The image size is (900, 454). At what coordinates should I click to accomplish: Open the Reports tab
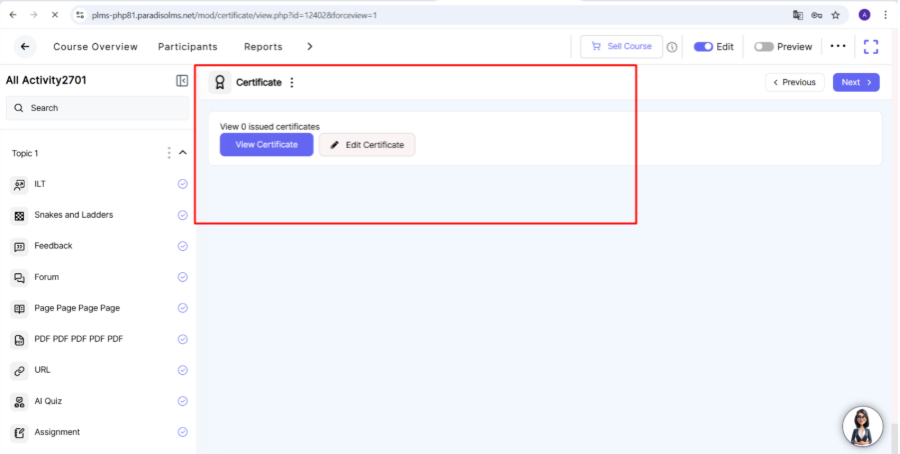tap(263, 47)
